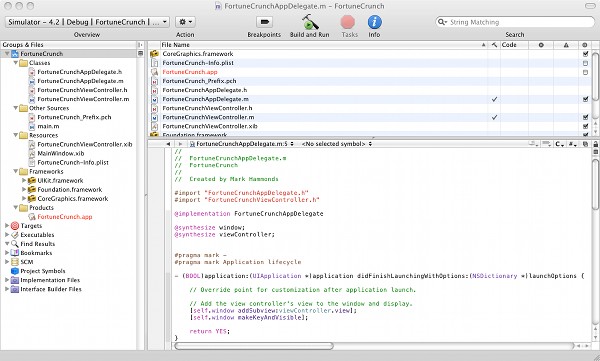
Task: Collapse the Resources group
Action: tap(16, 135)
